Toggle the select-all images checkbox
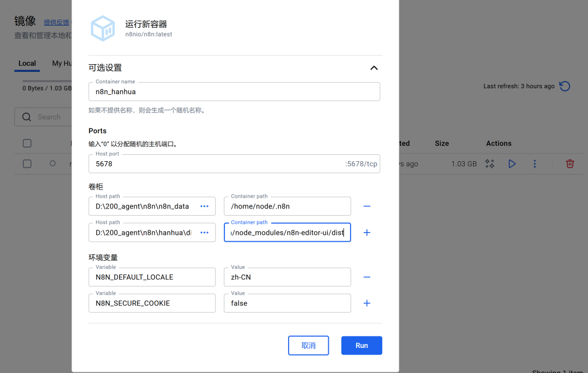588x373 pixels. coord(27,143)
